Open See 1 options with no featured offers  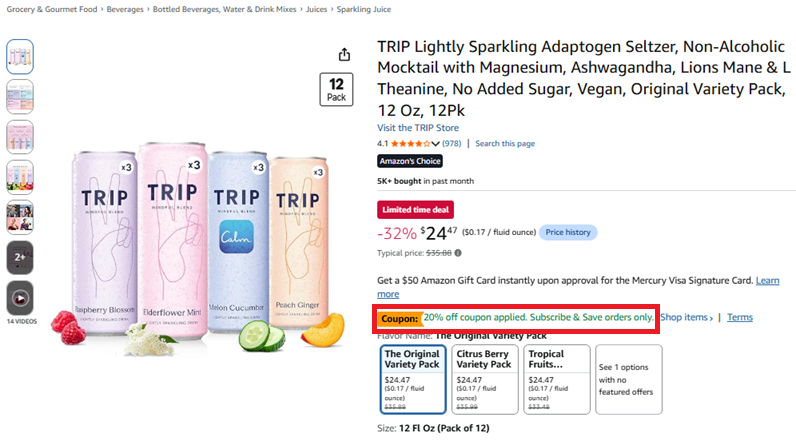(629, 380)
